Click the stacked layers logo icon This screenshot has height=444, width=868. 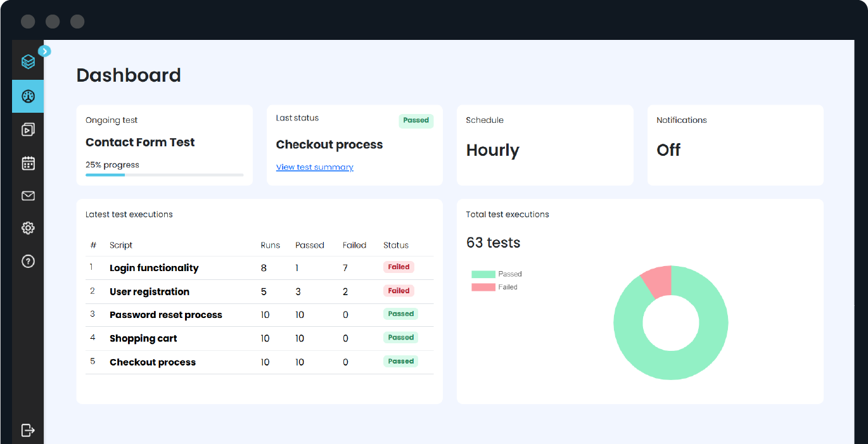coord(28,61)
